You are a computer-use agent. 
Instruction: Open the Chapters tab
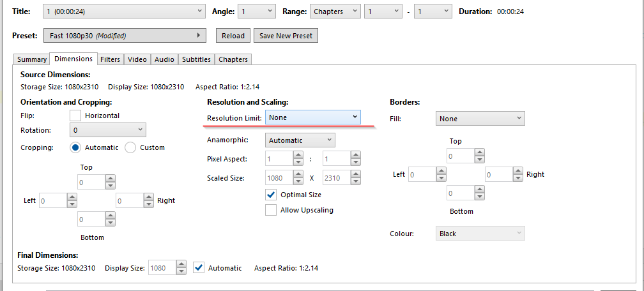pos(233,59)
